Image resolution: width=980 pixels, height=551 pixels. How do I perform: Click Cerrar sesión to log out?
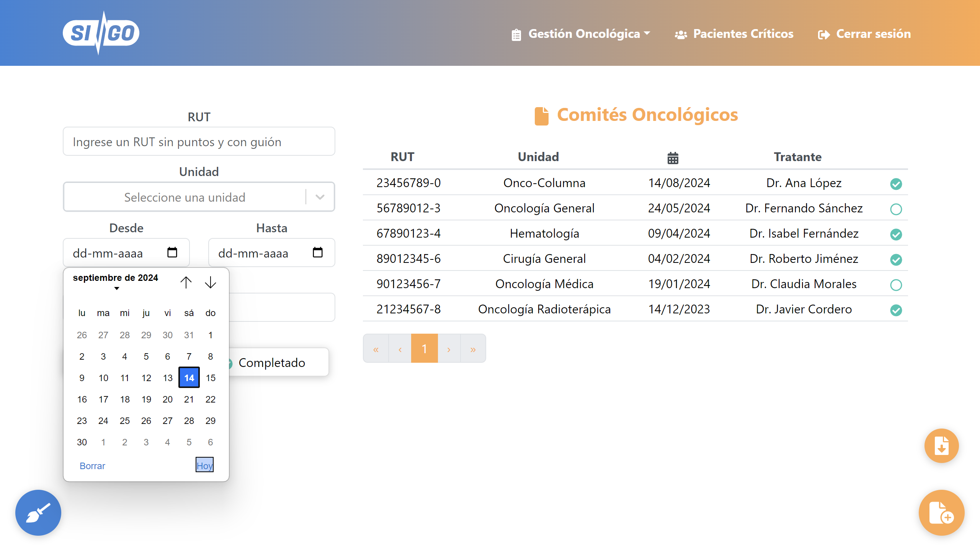[x=864, y=34]
